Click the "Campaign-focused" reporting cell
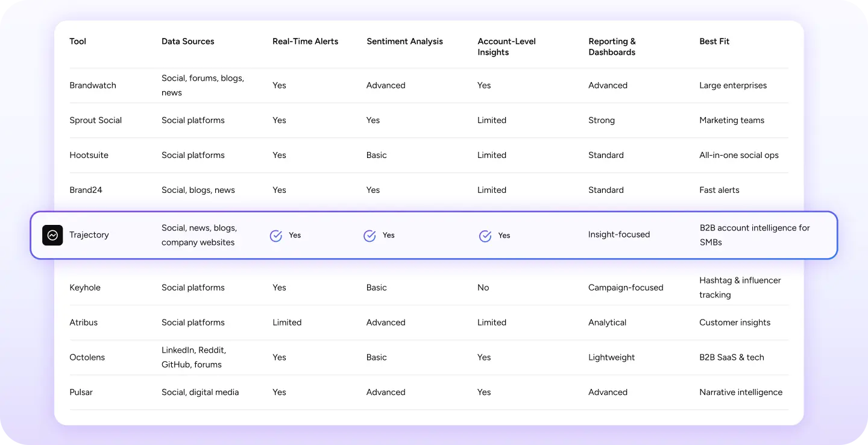 [x=626, y=288]
